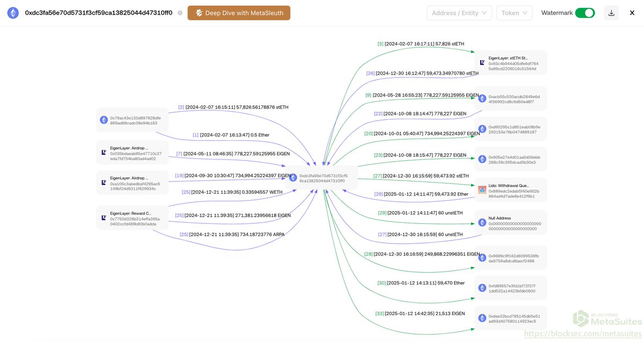Click transfer label [27] 60 unstETH
This screenshot has height=342, width=644.
(x=420, y=235)
